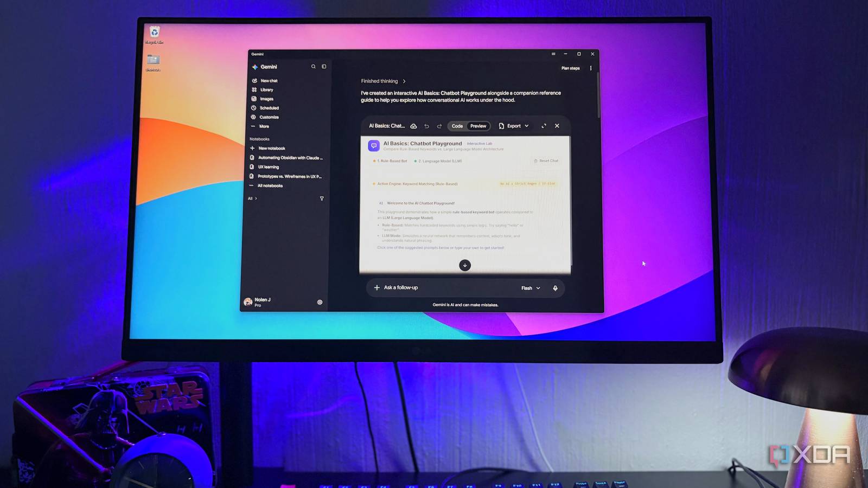The height and width of the screenshot is (488, 868).
Task: Click the scroll-down arrow button in the preview
Action: (465, 265)
